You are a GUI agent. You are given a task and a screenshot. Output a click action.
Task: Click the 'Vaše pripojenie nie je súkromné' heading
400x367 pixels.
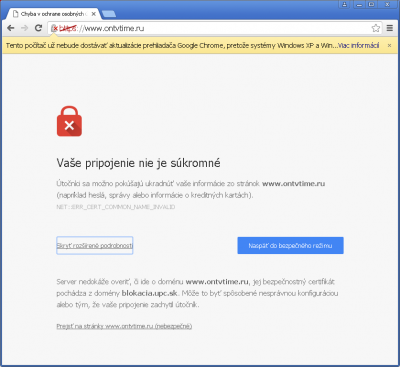click(x=138, y=163)
